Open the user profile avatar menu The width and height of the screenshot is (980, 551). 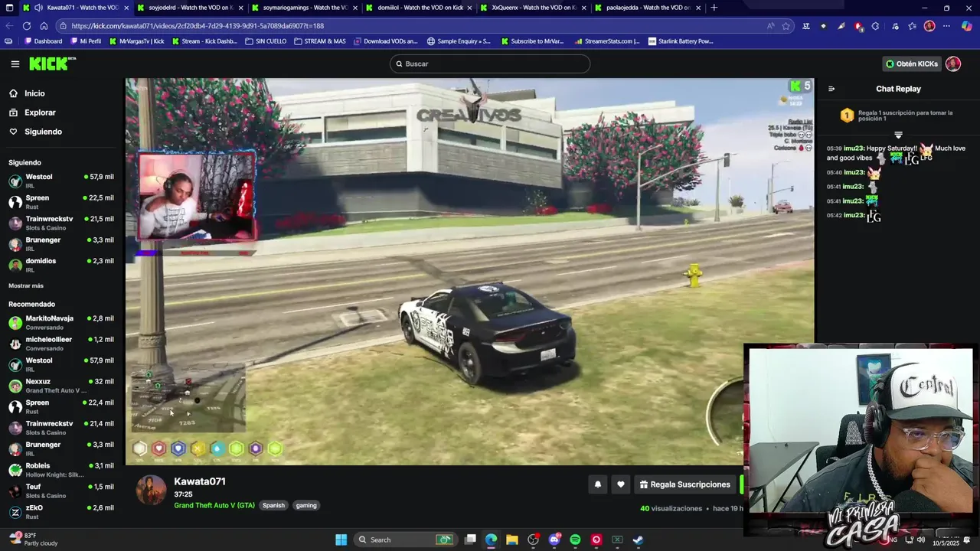(953, 64)
